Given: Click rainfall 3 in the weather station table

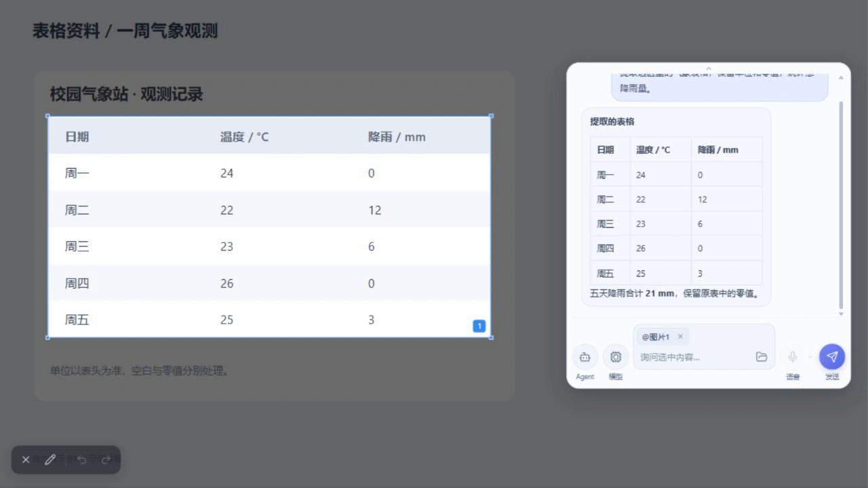Looking at the screenshot, I should (371, 320).
